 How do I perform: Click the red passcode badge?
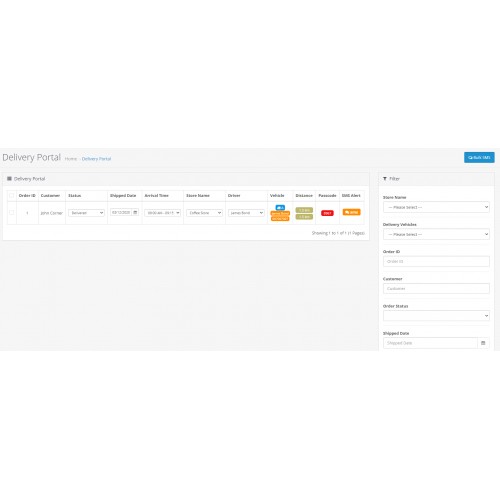click(x=327, y=213)
